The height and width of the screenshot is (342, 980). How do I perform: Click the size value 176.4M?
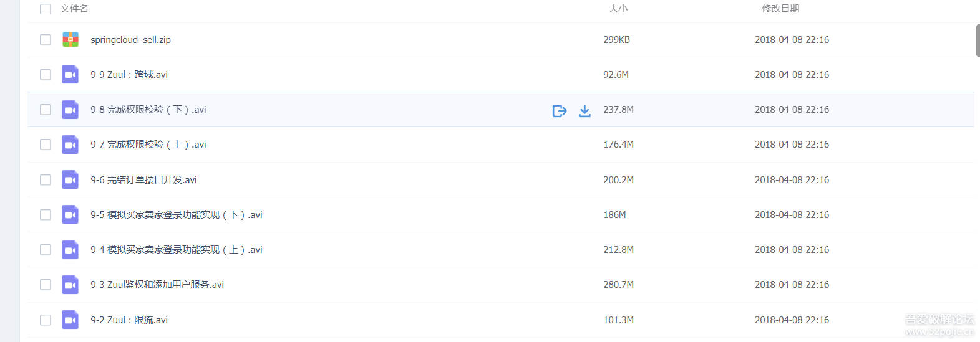pos(618,144)
